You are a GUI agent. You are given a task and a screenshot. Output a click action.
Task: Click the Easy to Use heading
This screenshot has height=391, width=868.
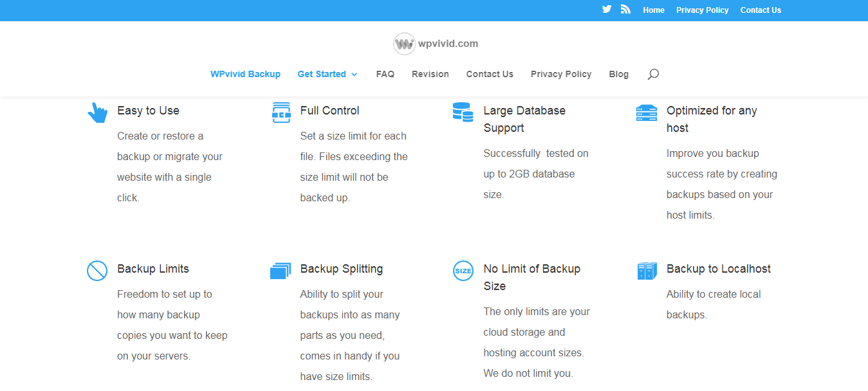(x=148, y=111)
